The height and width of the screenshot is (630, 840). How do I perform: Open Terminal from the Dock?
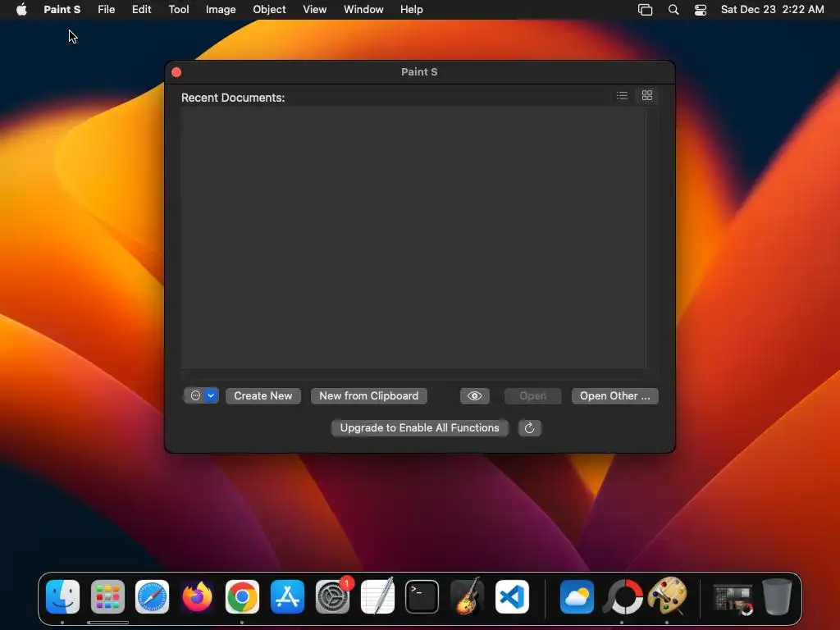point(422,597)
